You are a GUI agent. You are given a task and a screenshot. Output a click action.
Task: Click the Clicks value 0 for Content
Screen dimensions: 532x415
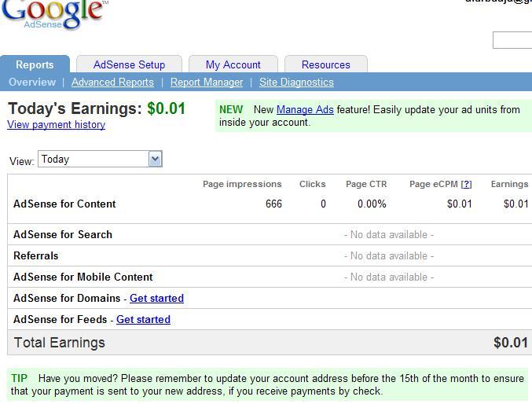click(323, 204)
